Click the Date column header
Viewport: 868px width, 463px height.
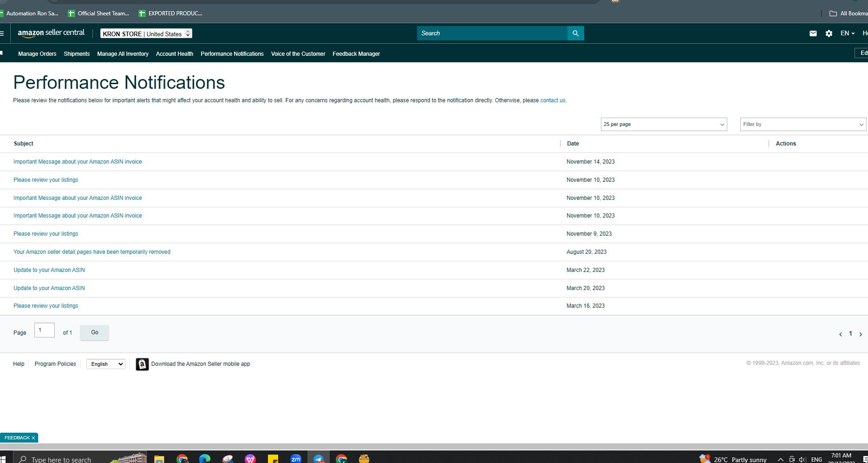(573, 144)
